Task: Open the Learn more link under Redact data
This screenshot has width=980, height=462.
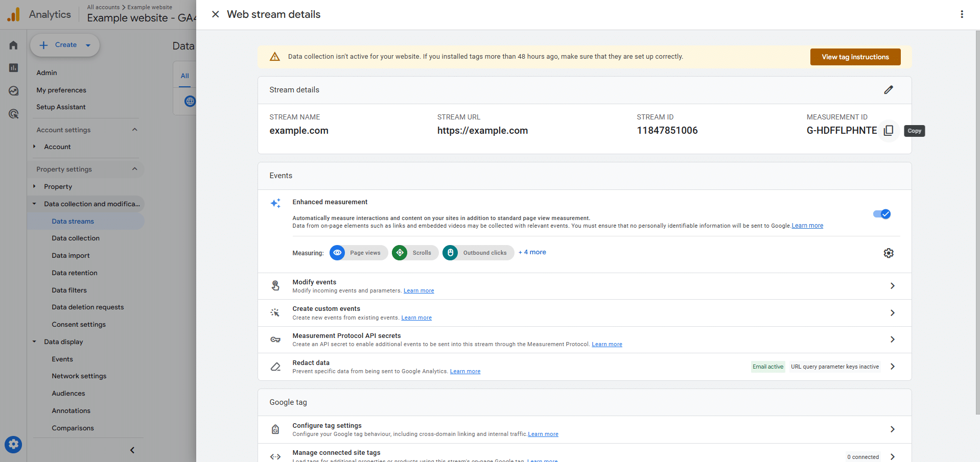Action: click(x=464, y=371)
